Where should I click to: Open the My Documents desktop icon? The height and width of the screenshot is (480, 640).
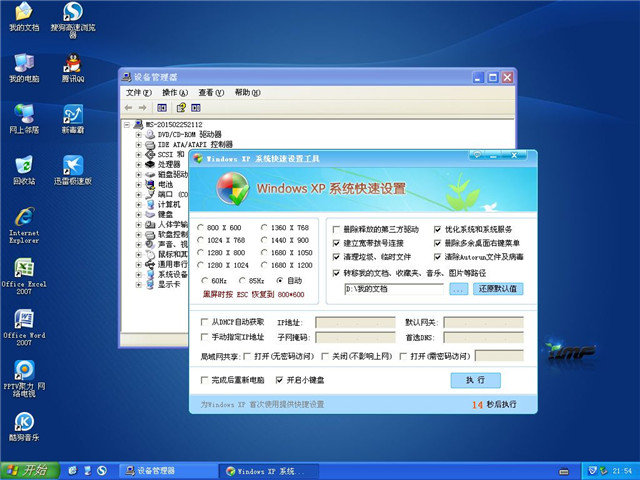[x=24, y=16]
